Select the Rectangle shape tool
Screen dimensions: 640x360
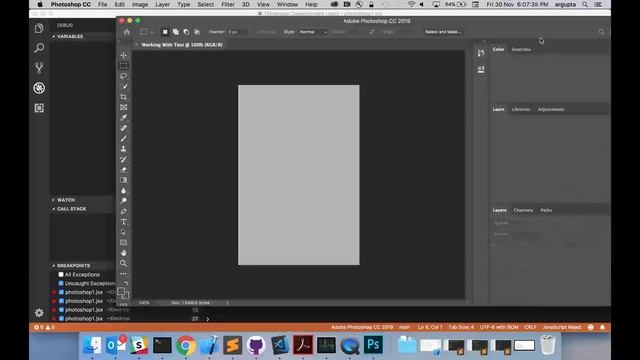click(123, 242)
